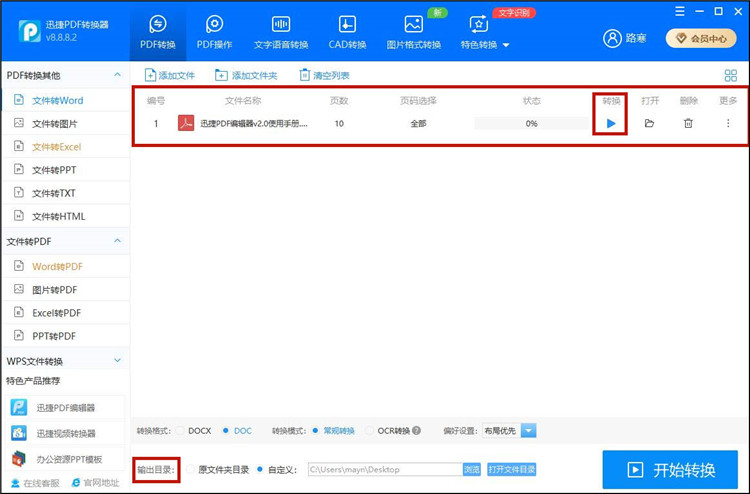Switch to grid view icon

[731, 75]
